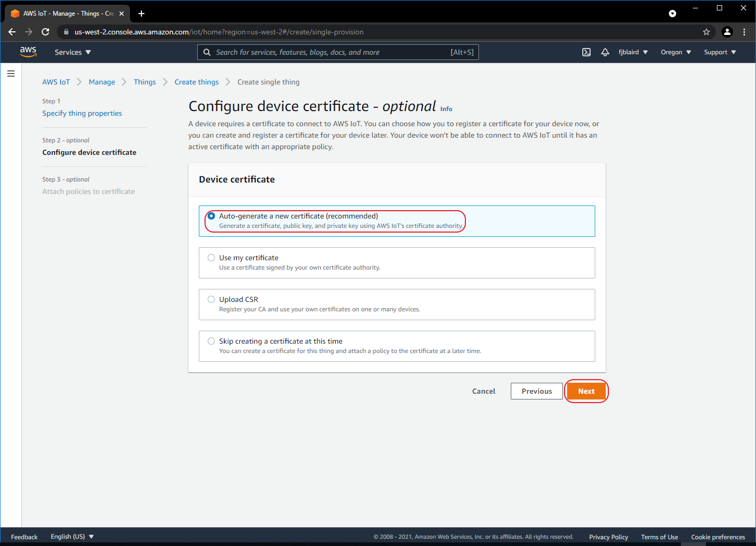756x546 pixels.
Task: Click the AWS services search field
Action: pos(331,52)
